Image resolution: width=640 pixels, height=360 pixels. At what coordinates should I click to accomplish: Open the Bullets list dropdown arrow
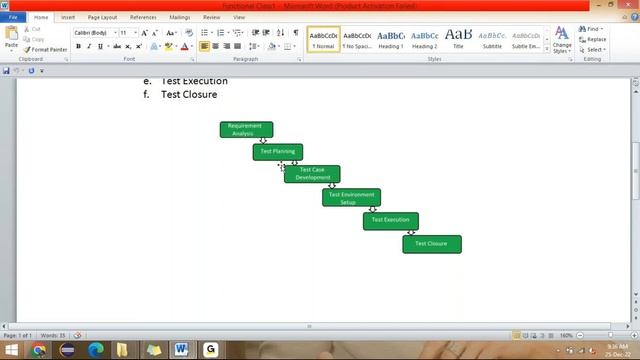212,33
